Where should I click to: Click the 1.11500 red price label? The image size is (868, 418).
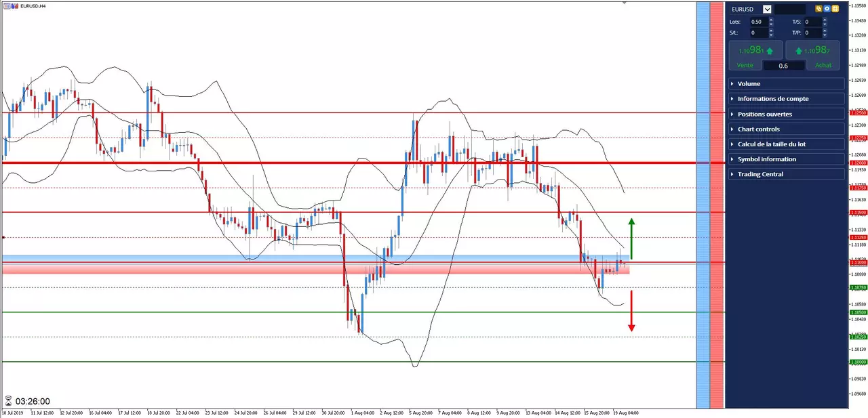point(859,213)
